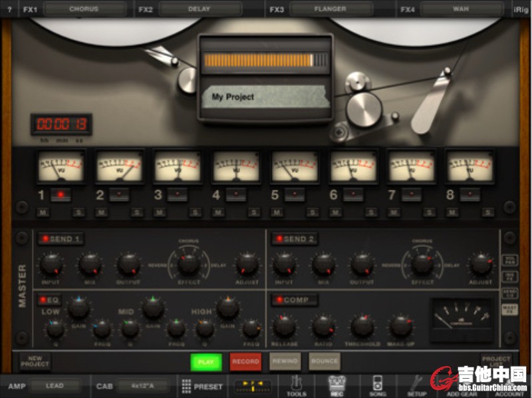
Task: Open the Song player icon
Action: point(377,385)
